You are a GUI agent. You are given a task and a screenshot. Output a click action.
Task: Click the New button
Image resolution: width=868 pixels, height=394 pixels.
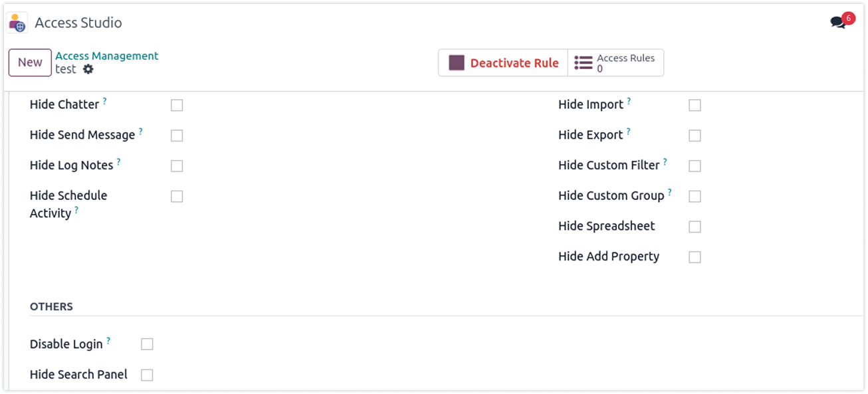coord(30,62)
